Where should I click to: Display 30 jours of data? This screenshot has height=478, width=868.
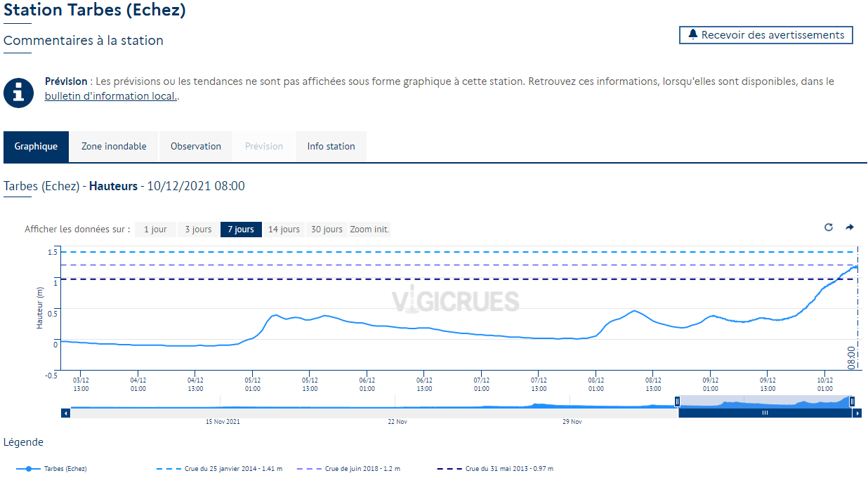[327, 230]
